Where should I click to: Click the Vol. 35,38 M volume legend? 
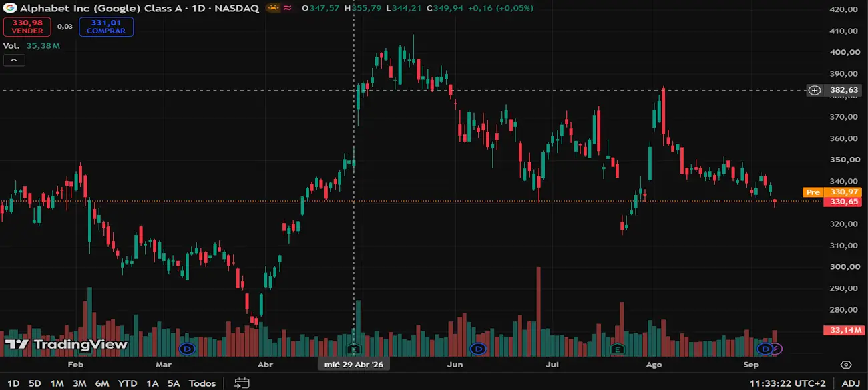[x=31, y=45]
